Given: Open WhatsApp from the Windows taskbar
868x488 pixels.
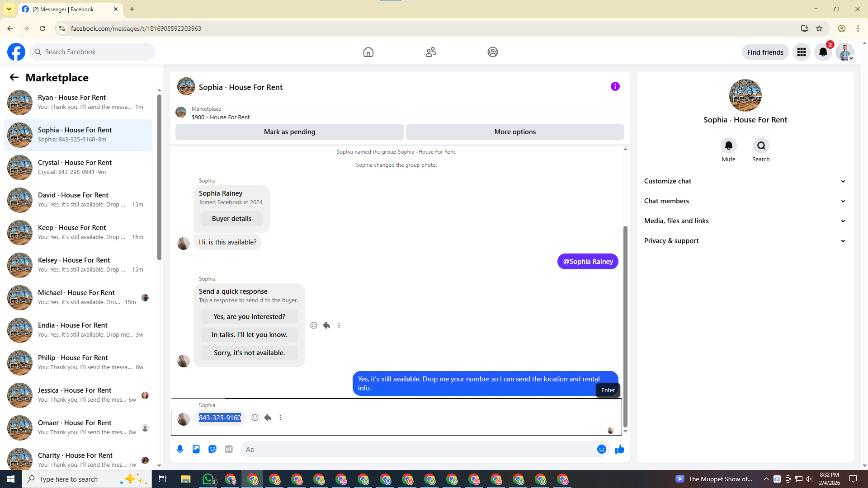Looking at the screenshot, I should click(x=208, y=479).
